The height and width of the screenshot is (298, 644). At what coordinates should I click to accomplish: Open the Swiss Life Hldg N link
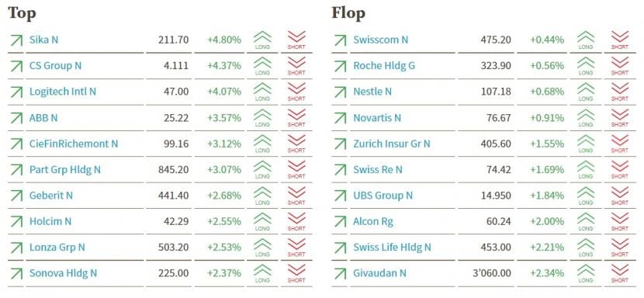click(392, 248)
